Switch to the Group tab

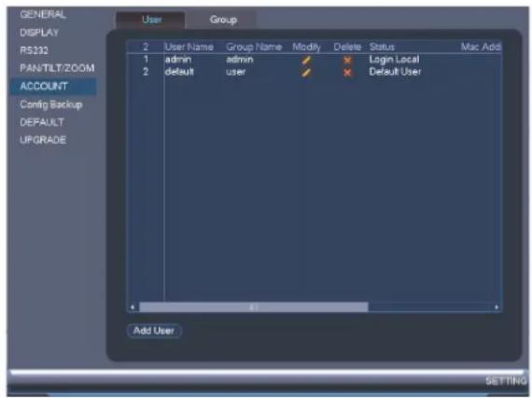click(x=223, y=20)
